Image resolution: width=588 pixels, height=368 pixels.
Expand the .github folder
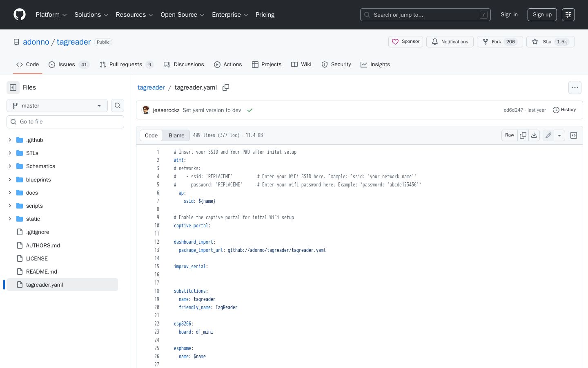[x=10, y=140]
